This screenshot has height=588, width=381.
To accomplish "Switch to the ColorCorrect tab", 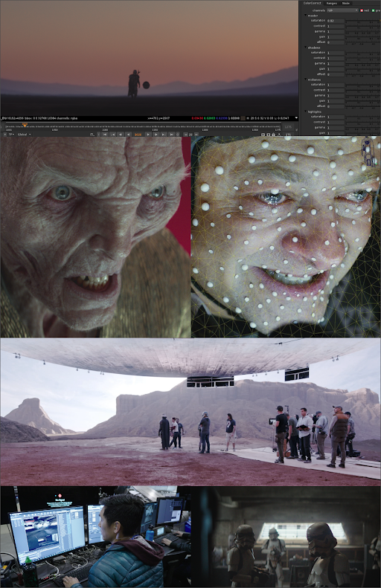I will [313, 3].
